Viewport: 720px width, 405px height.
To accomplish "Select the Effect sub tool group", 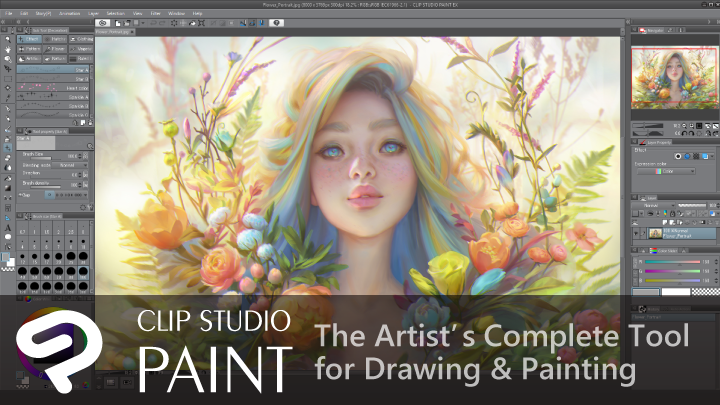I will [x=29, y=39].
